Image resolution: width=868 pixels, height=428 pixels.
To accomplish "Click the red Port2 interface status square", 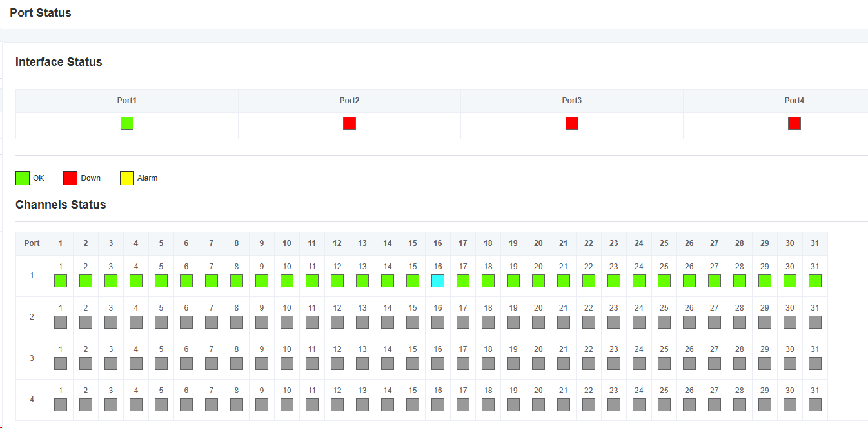I will tap(350, 123).
